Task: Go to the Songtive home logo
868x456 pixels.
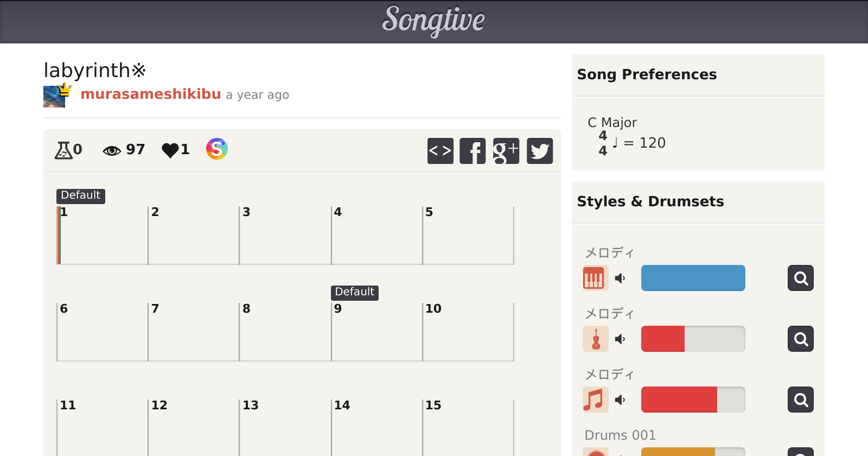Action: tap(433, 21)
